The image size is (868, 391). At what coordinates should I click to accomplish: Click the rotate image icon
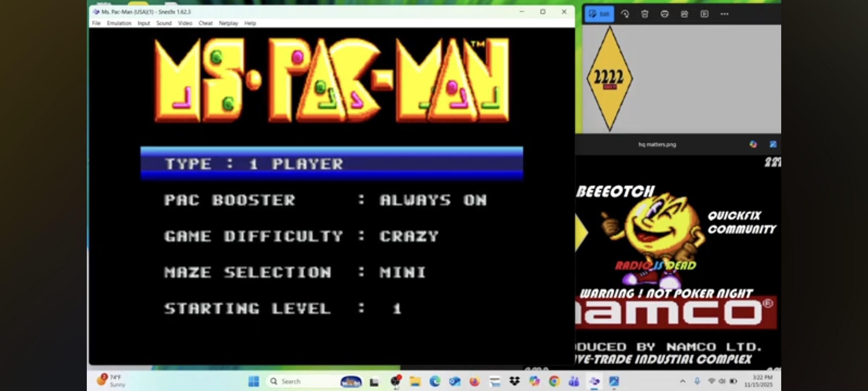(x=625, y=14)
